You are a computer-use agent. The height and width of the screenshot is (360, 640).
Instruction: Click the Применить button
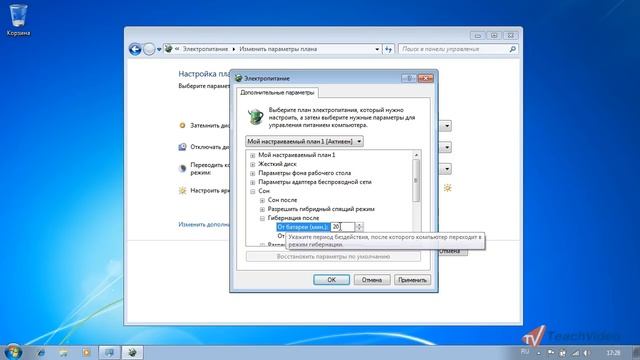(412, 280)
